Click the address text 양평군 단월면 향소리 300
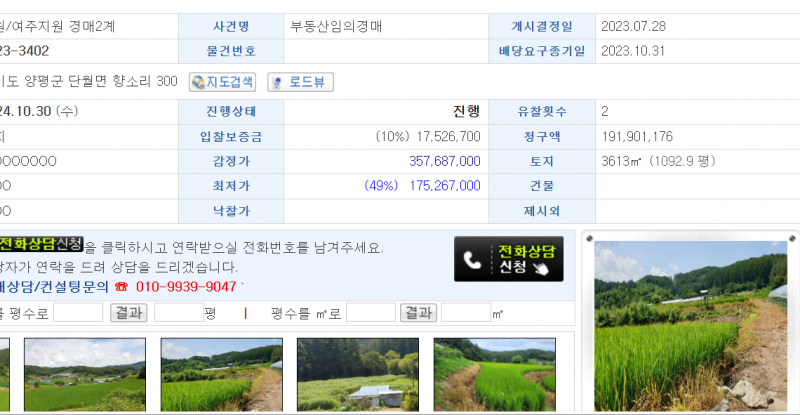This screenshot has width=800, height=415. 101,82
